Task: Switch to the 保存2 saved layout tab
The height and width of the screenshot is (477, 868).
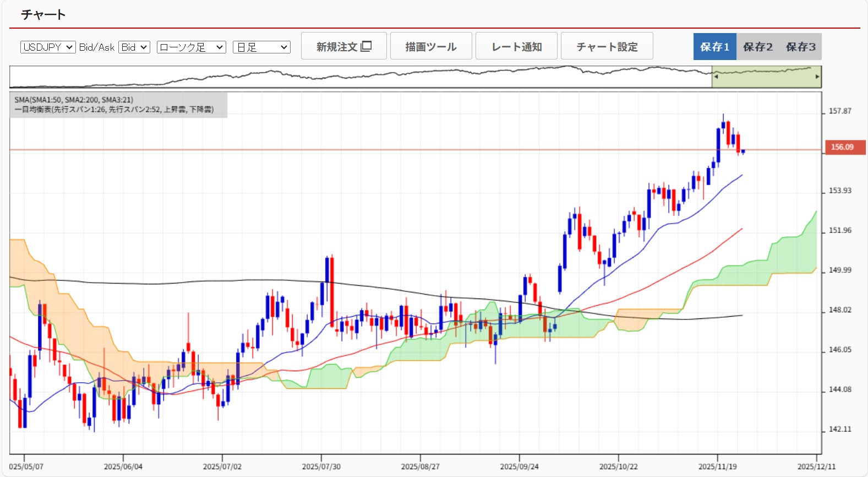Action: pos(757,47)
